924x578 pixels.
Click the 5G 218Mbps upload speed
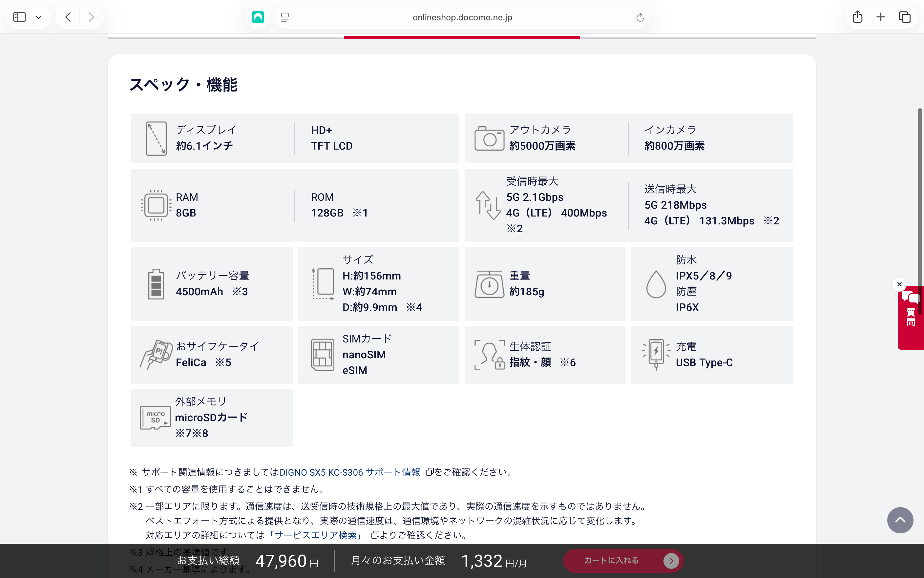[x=676, y=205]
